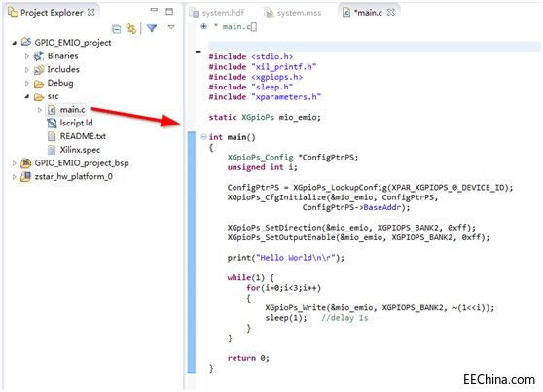Fold the int main() function
The width and height of the screenshot is (543, 392).
coord(203,137)
